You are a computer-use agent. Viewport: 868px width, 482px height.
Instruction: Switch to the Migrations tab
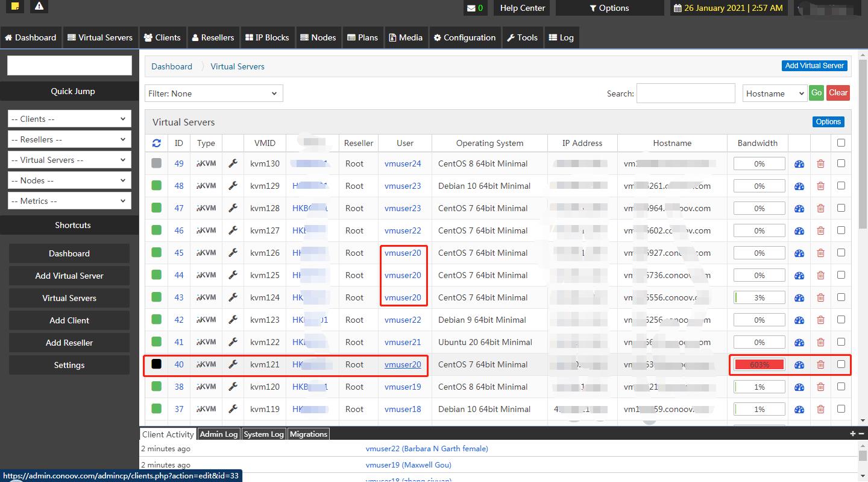[309, 434]
